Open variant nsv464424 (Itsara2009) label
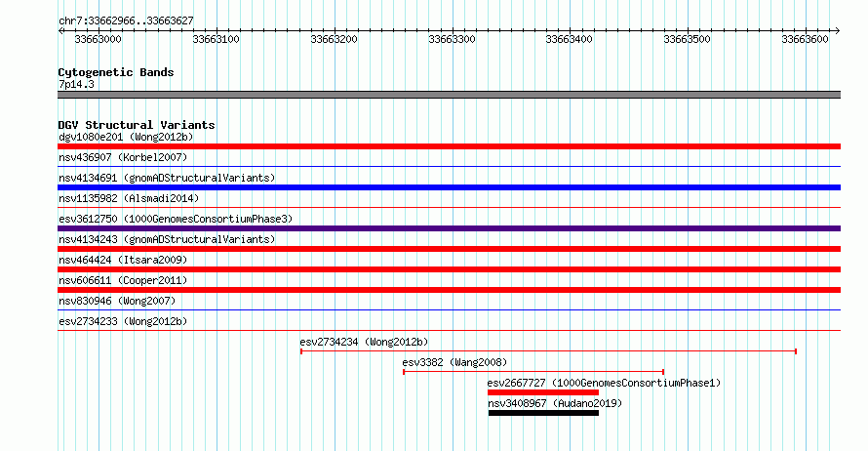The image size is (868, 451). pos(123,260)
